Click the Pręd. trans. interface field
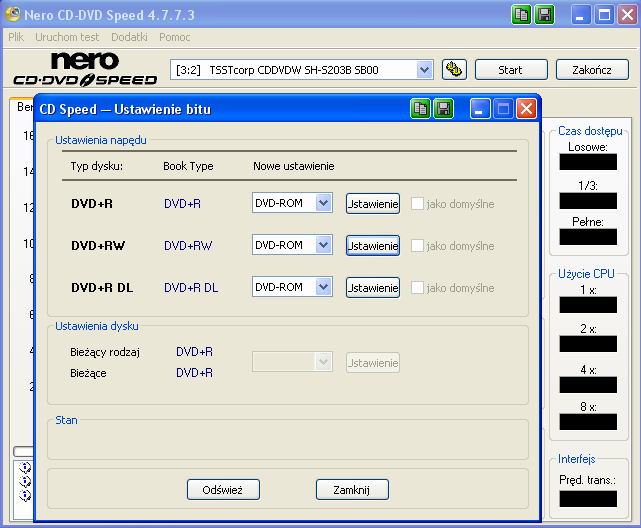Viewport: 641px width, 528px height. coord(588,499)
